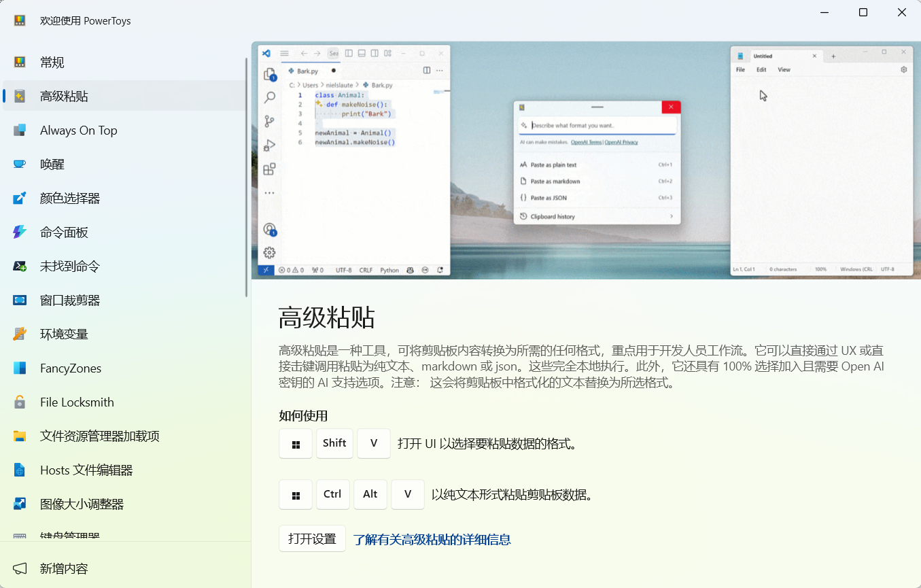Click the sidebar vertical scrollbar
The height and width of the screenshot is (588, 921).
click(247, 177)
